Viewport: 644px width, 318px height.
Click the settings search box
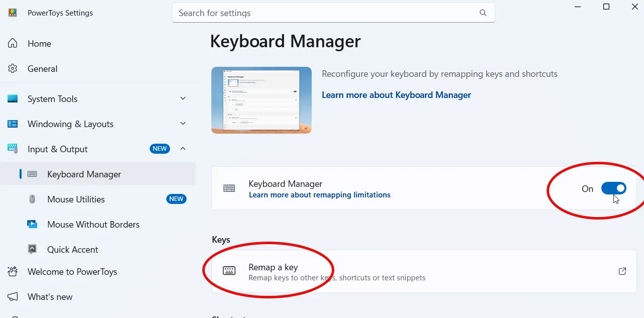pyautogui.click(x=333, y=13)
